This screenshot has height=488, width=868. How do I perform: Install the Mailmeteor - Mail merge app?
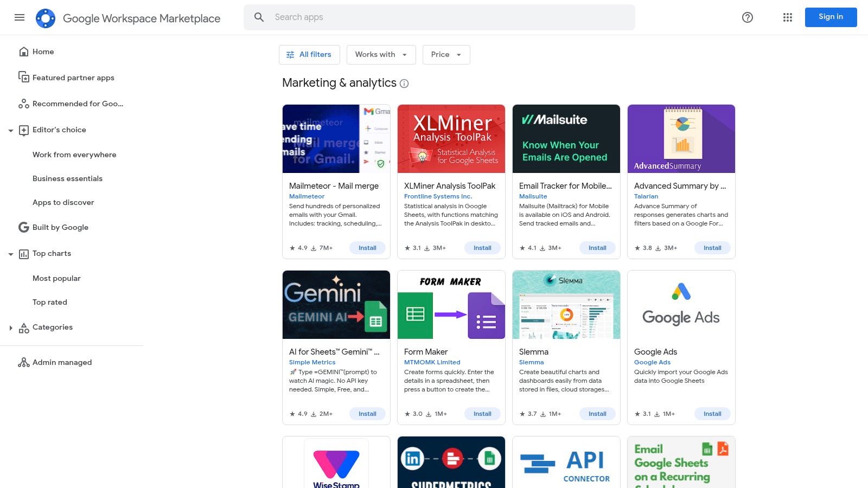click(367, 248)
